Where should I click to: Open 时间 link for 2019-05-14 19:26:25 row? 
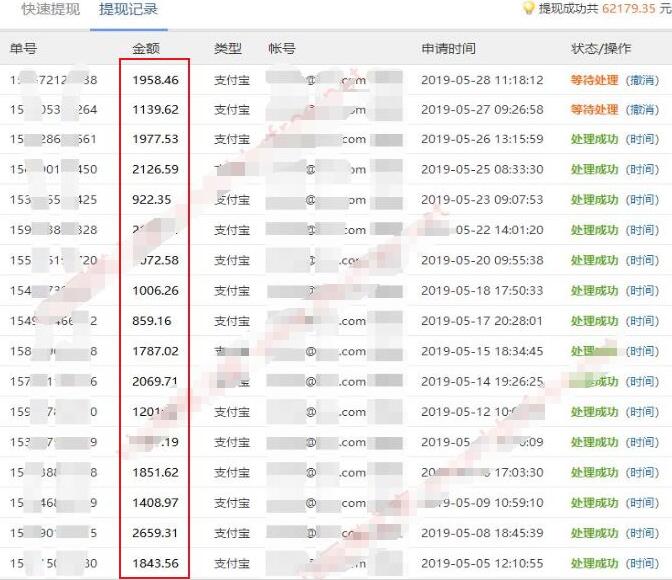[642, 382]
